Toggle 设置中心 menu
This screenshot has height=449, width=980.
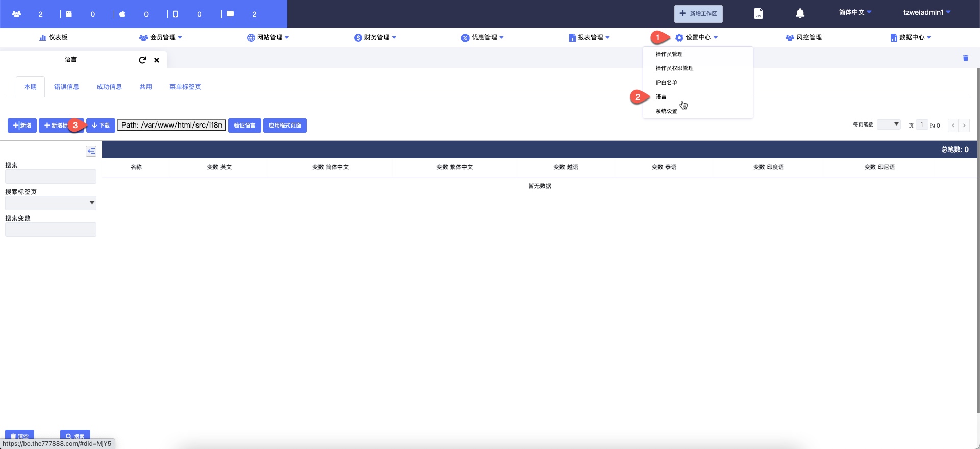pyautogui.click(x=697, y=37)
